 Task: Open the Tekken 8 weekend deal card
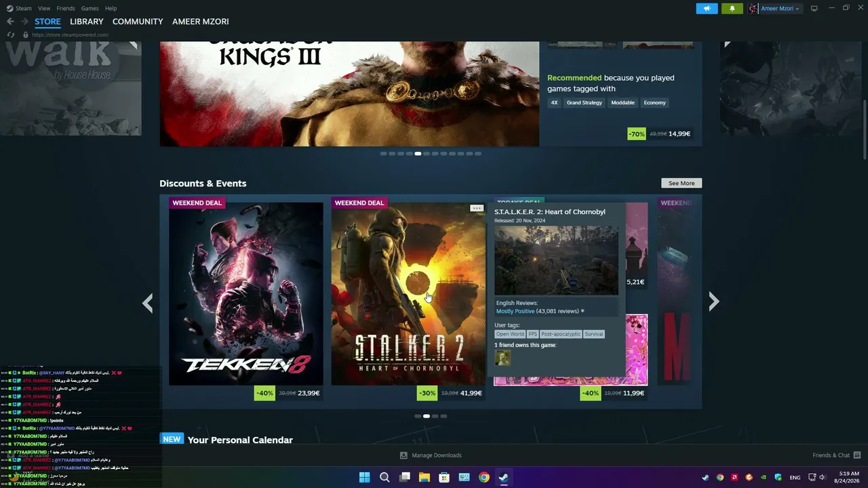(246, 293)
